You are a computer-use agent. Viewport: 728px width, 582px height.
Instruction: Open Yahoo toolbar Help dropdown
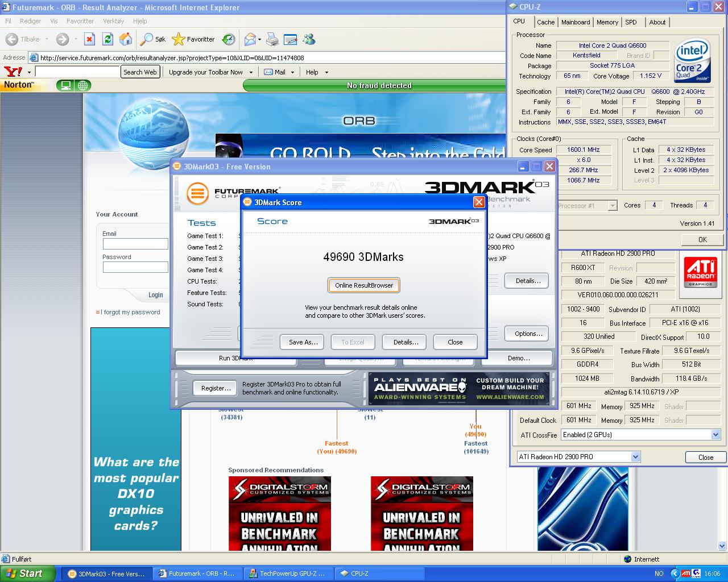[326, 72]
